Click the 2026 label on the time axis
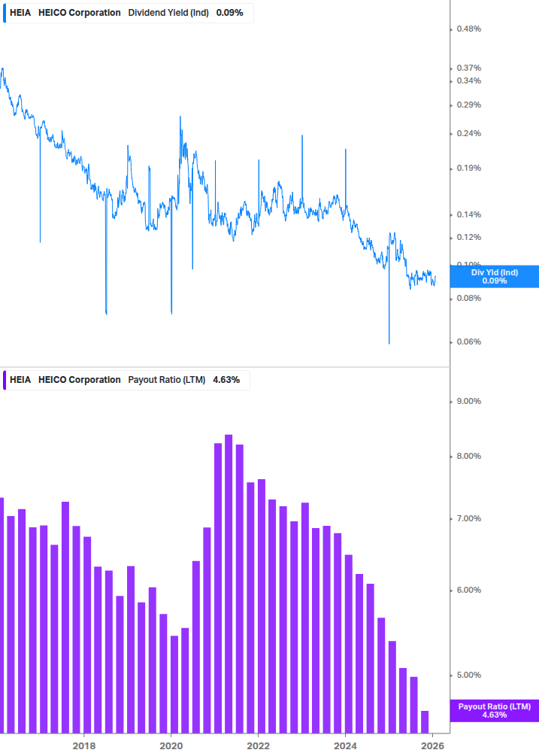 coord(432,745)
